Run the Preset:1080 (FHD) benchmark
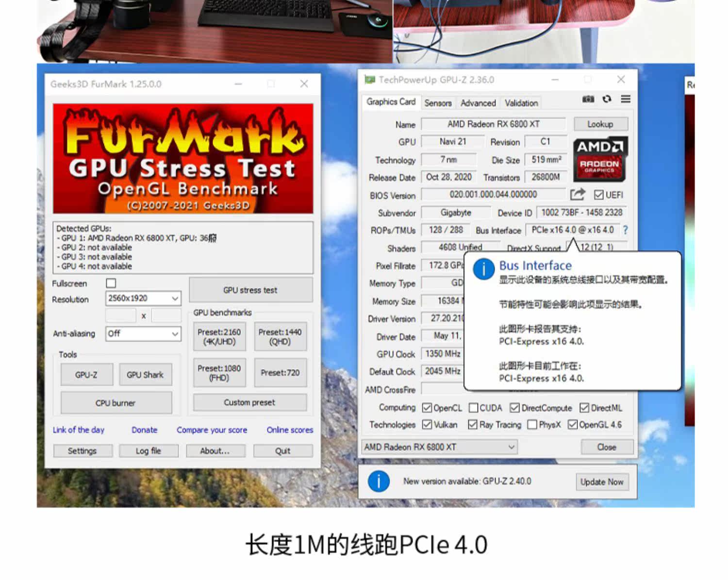728x580 pixels. (x=219, y=373)
